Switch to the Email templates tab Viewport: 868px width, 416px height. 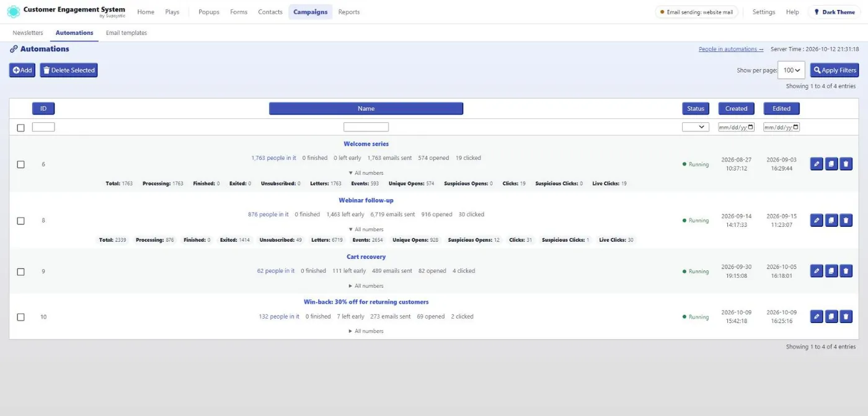click(126, 33)
